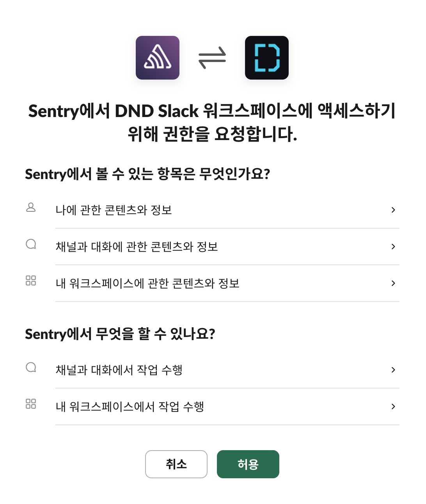Click the chat bubble icon beside 채널과 대화에 관한 콘텐츠와 정보
This screenshot has height=504, width=426.
31,244
